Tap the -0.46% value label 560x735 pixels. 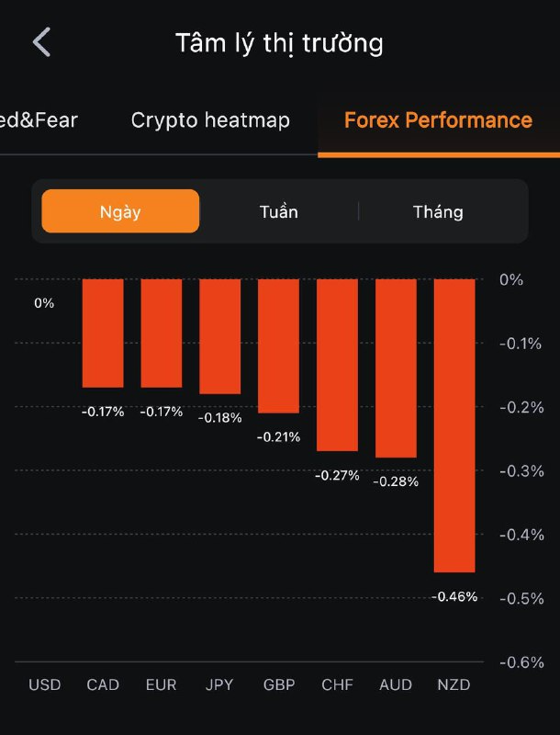point(454,597)
